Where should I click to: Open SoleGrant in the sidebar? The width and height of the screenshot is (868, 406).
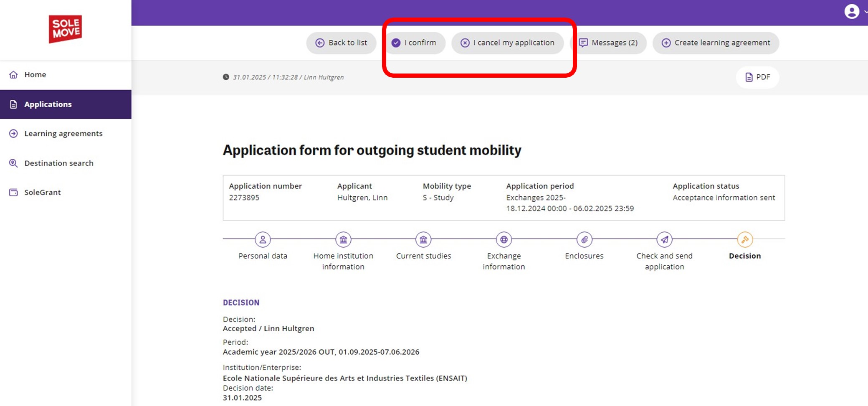click(42, 193)
